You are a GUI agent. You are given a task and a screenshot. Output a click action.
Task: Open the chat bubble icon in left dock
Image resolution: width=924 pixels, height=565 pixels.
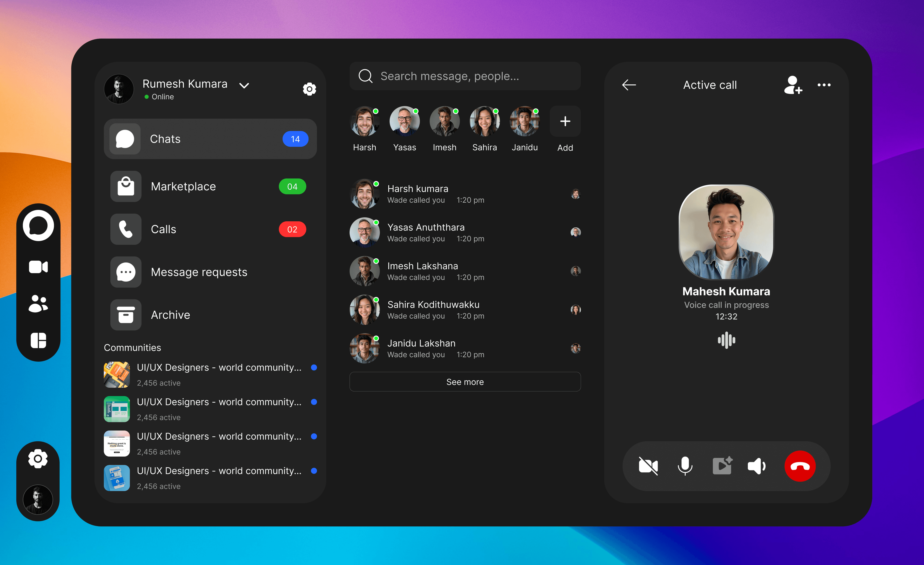(x=38, y=226)
